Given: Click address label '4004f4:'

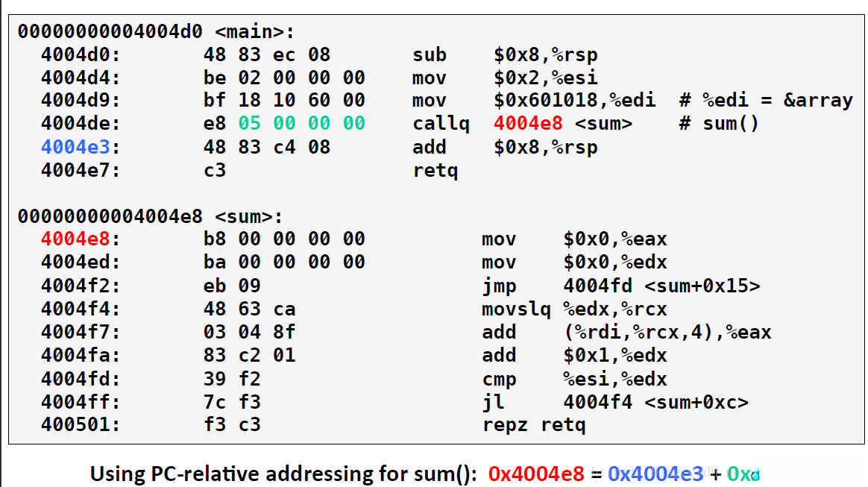Looking at the screenshot, I should [81, 310].
